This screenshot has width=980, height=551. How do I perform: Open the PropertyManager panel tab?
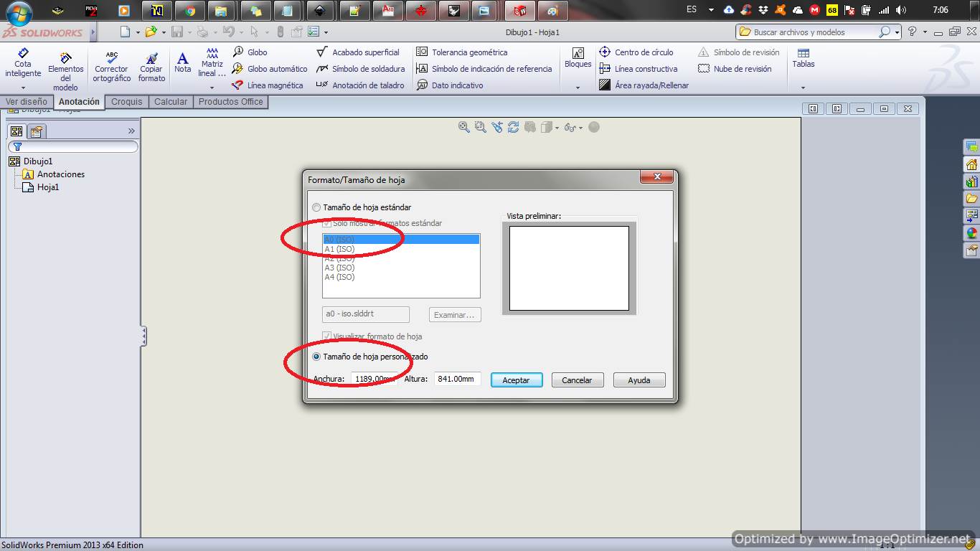[37, 131]
